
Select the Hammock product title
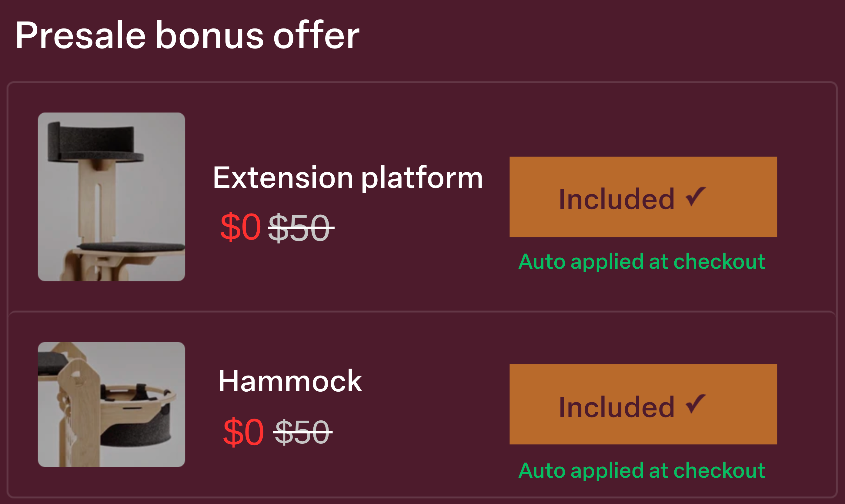(290, 381)
